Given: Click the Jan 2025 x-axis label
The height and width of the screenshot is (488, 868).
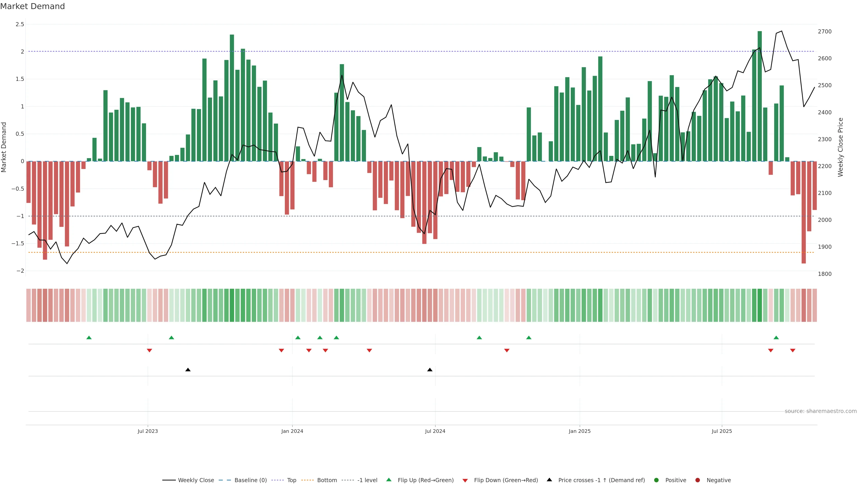Looking at the screenshot, I should click(x=580, y=431).
